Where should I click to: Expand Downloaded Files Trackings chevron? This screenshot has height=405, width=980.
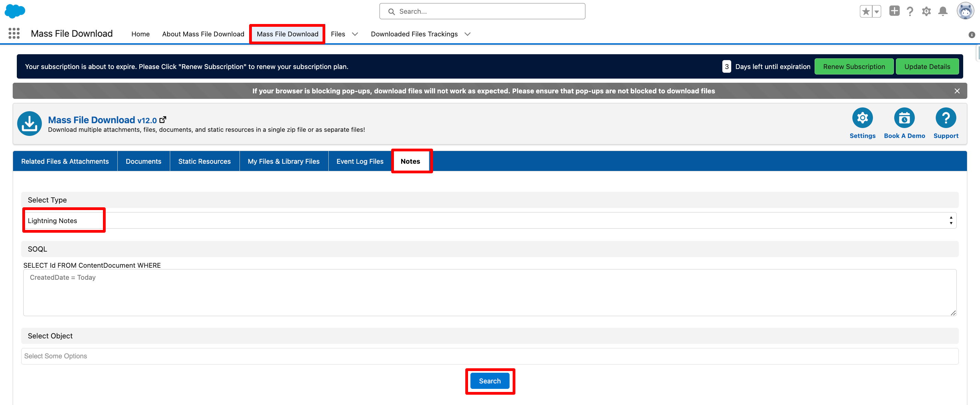pos(468,34)
